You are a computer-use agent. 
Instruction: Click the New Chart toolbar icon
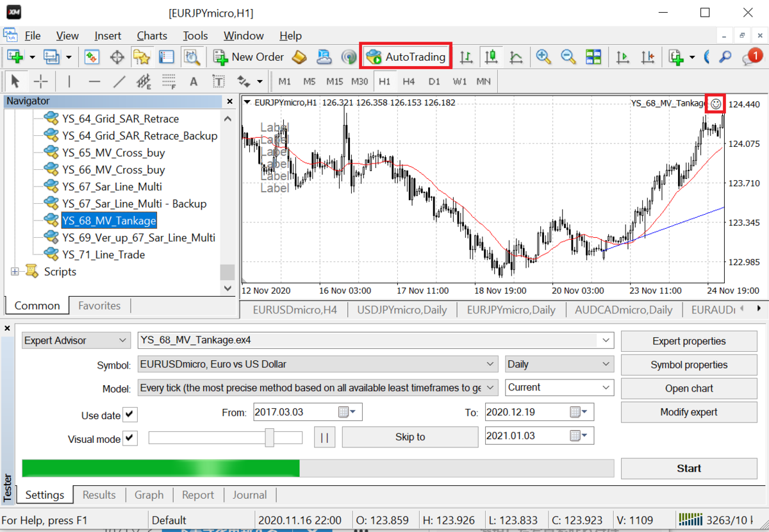tap(15, 57)
